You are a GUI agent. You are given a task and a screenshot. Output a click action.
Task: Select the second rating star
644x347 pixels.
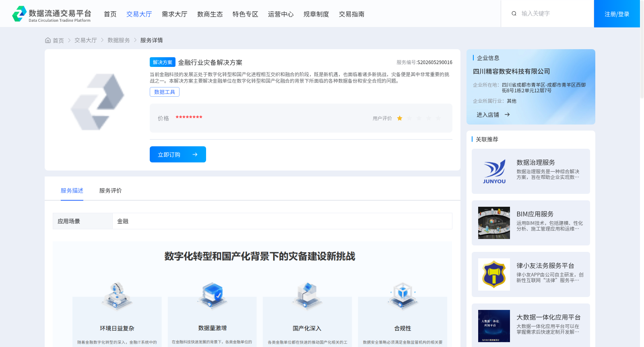tap(409, 118)
